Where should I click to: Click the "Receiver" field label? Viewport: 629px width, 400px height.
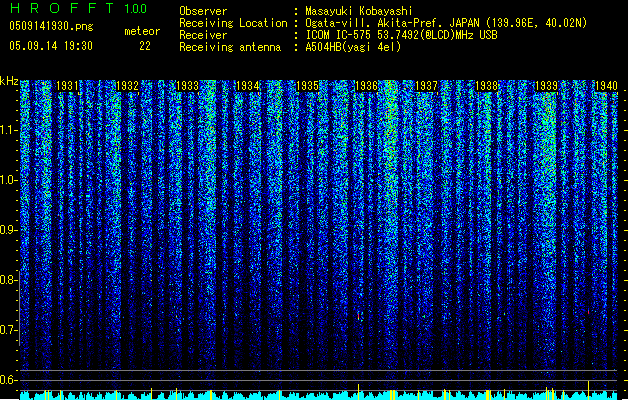203,35
